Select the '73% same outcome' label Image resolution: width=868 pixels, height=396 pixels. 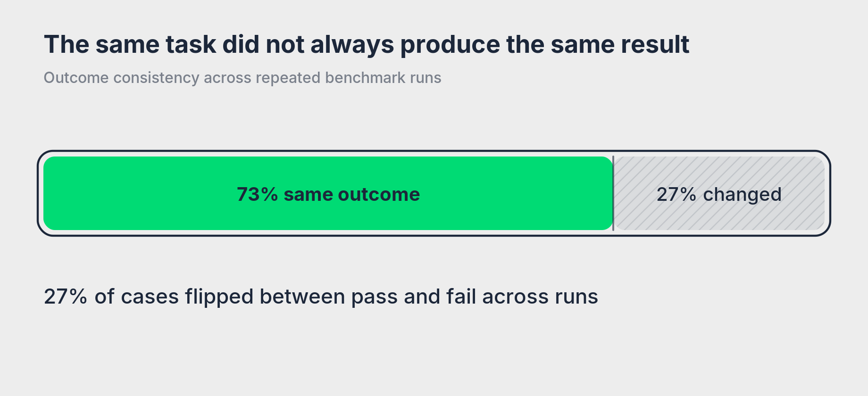tap(328, 194)
